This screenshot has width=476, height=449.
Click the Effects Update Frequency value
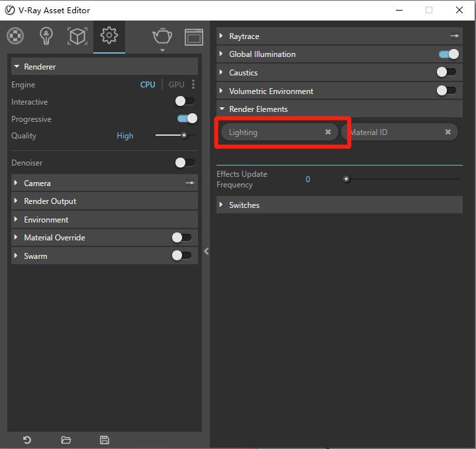[308, 179]
